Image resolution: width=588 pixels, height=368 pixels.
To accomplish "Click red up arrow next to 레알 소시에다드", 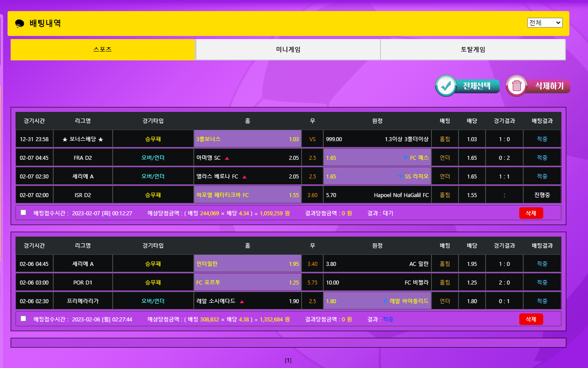I will point(242,301).
